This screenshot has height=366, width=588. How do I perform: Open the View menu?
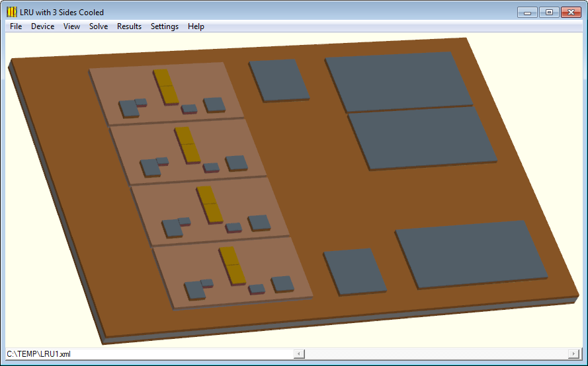(x=71, y=26)
